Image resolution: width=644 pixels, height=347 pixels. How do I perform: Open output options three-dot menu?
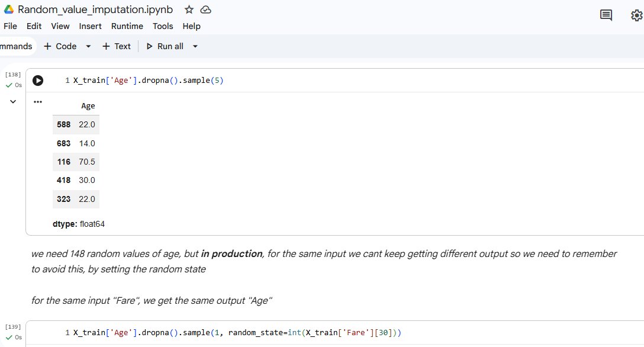tap(38, 102)
